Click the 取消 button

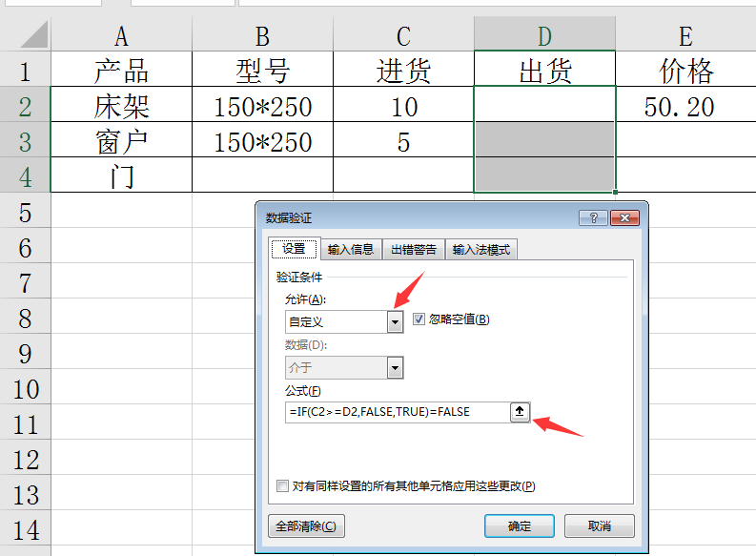(x=600, y=525)
